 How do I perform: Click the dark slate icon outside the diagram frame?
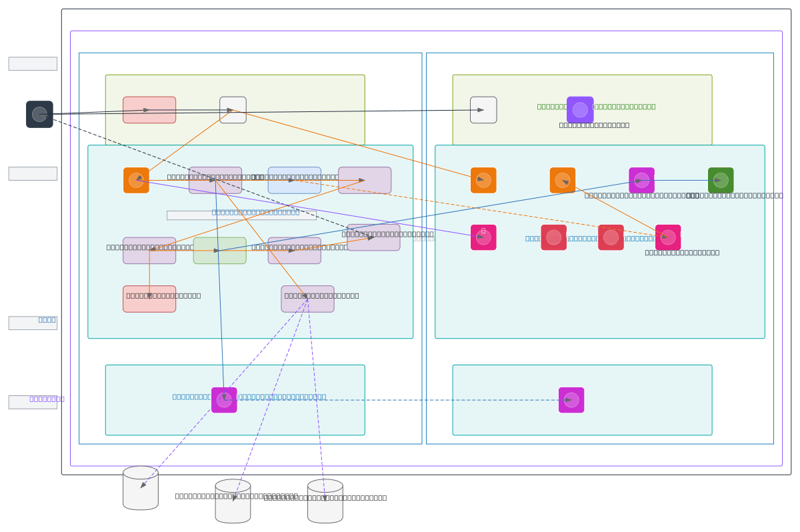coord(39,114)
